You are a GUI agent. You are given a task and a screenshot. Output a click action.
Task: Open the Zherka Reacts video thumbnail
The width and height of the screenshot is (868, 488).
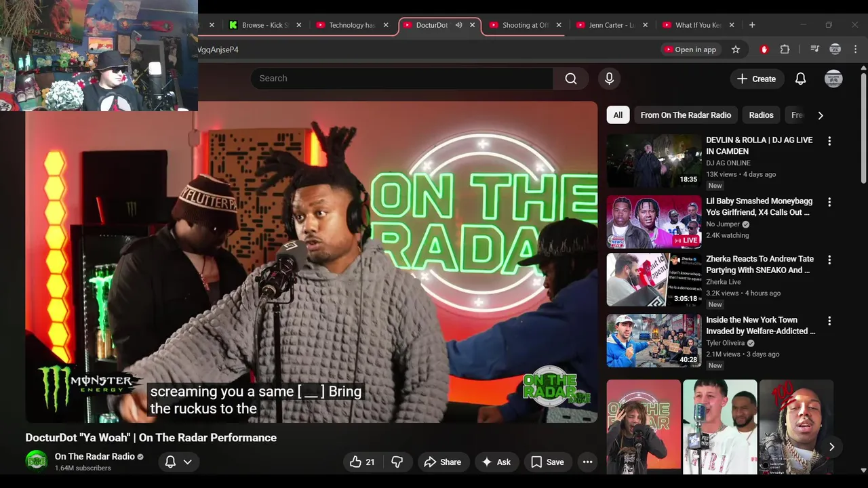pyautogui.click(x=654, y=279)
